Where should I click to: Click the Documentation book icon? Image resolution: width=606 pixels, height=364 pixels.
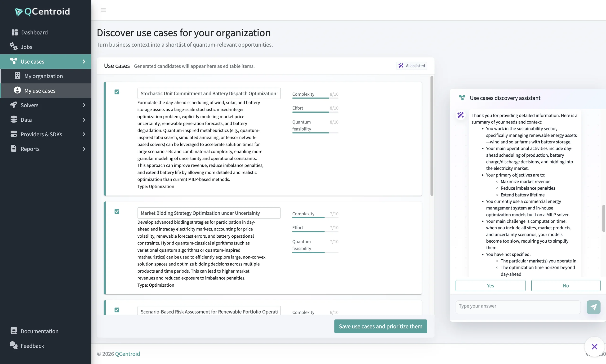[x=14, y=331]
